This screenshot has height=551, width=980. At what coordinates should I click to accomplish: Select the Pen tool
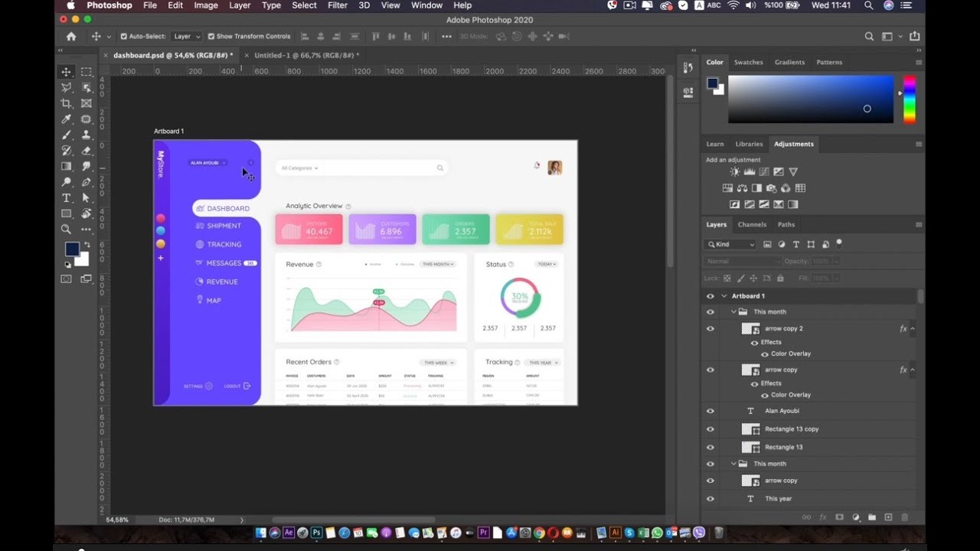tap(87, 182)
